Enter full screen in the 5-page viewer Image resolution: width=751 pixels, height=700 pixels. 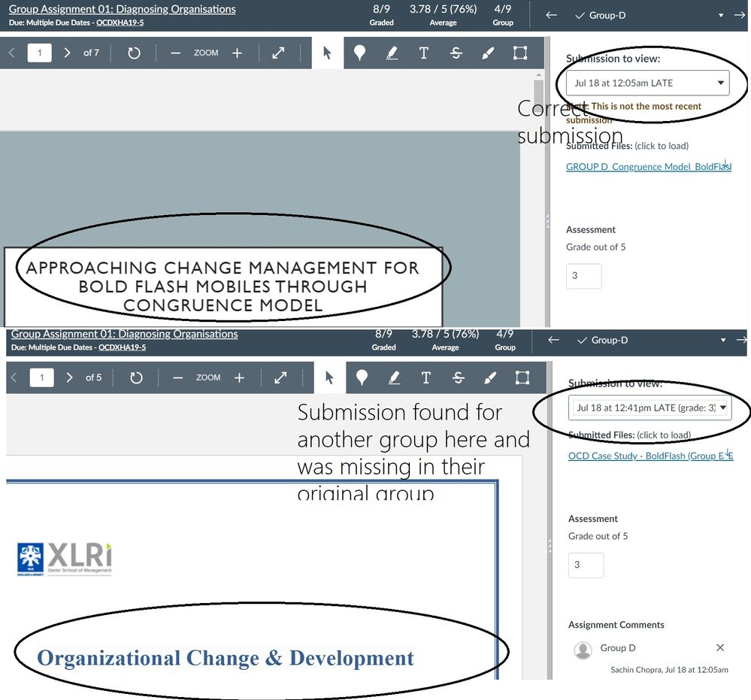click(x=280, y=378)
